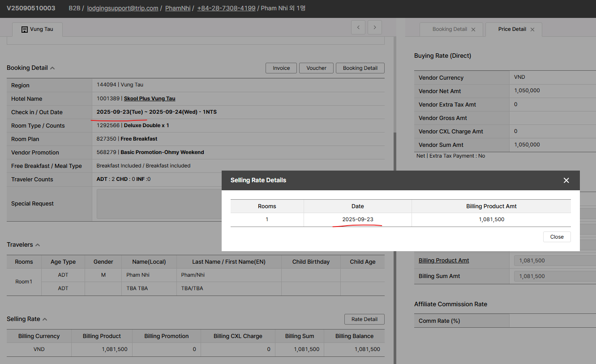
Task: Click the hotel building icon on Vung Tau tab
Action: [25, 30]
